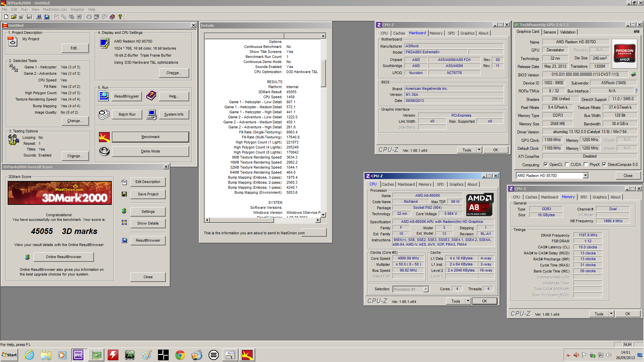Image resolution: width=644 pixels, height=362 pixels.
Task: Click the Benchmark button
Action: pyautogui.click(x=150, y=137)
